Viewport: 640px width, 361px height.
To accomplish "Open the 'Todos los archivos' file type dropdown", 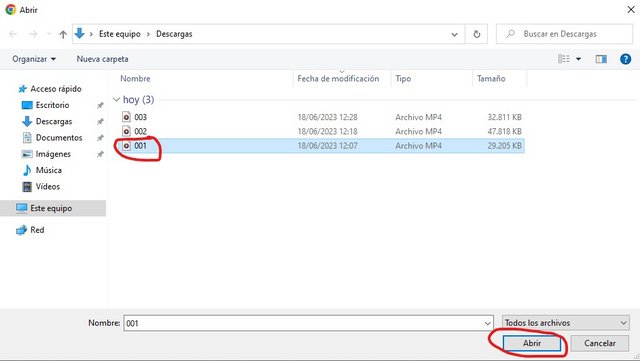I will tap(566, 323).
